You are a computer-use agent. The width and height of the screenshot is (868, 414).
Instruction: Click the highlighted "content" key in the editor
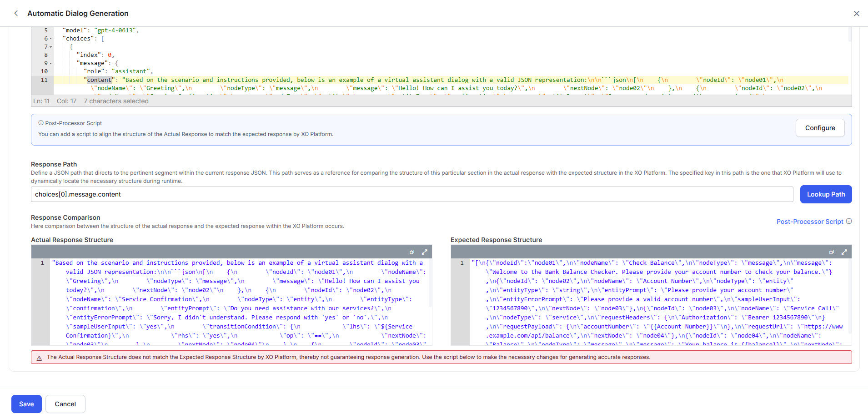tap(99, 80)
